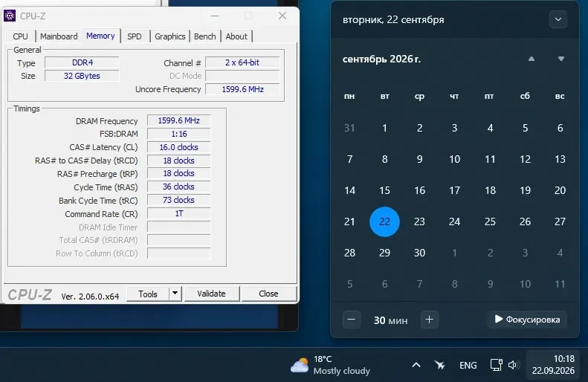Select September 30 in calendar
This screenshot has width=588, height=382.
coord(419,253)
